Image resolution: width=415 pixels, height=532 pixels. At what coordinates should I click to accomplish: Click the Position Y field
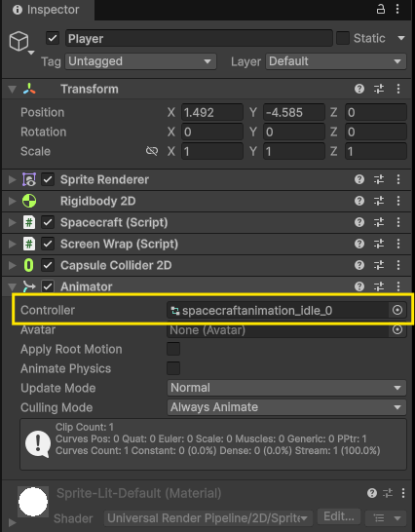(294, 112)
